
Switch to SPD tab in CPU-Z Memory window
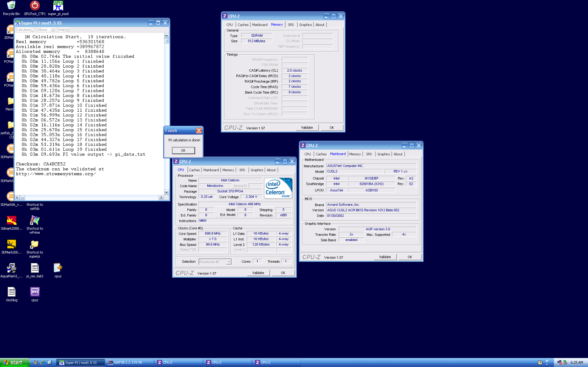tap(291, 25)
